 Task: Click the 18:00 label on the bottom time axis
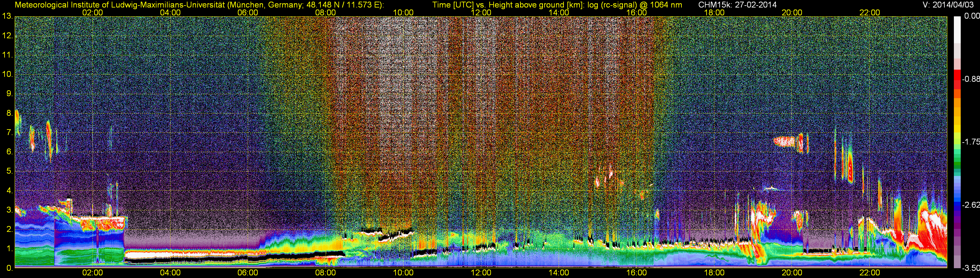(x=714, y=273)
